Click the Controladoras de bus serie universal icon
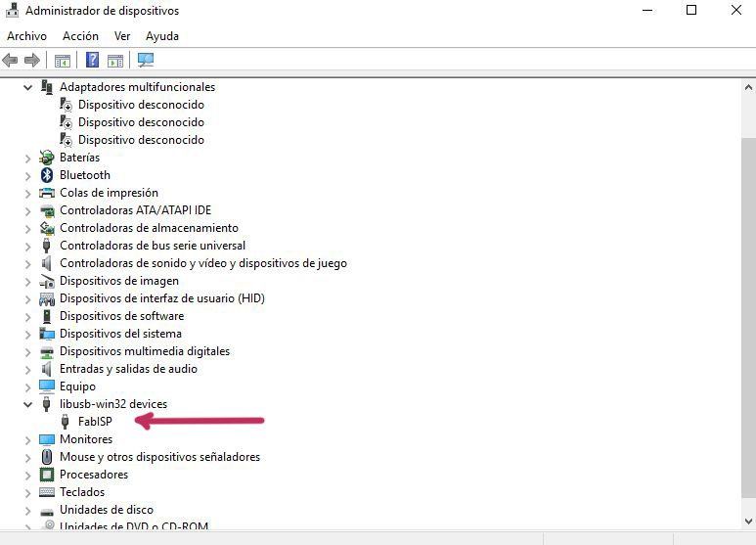Viewport: 756px width, 545px height. tap(47, 246)
